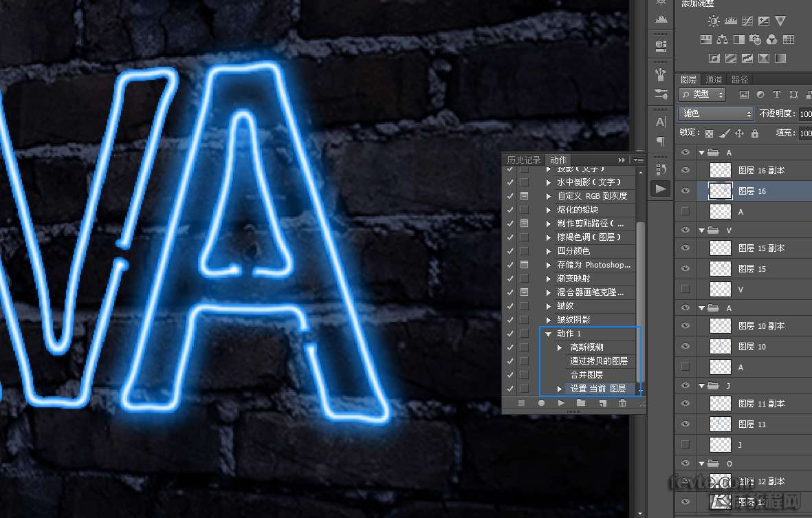812x518 pixels.
Task: Add a Selective Color adjustment (X icon)
Action: [764, 58]
